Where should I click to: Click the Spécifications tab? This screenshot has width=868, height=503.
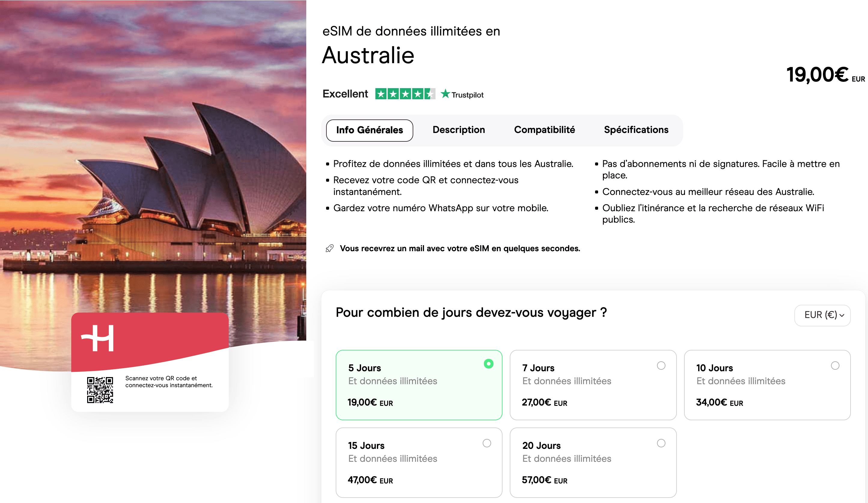(x=635, y=129)
